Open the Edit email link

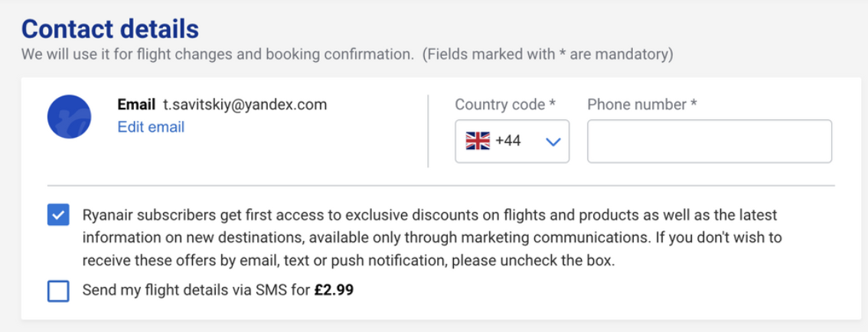151,127
